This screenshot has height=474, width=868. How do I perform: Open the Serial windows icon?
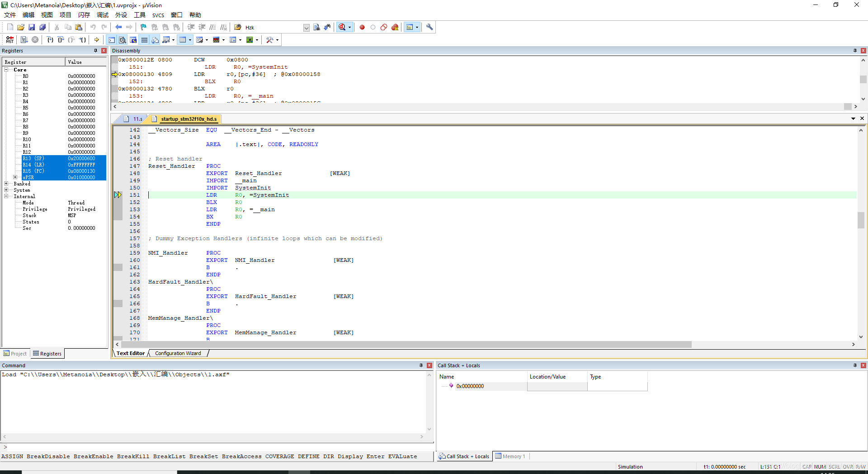[199, 40]
